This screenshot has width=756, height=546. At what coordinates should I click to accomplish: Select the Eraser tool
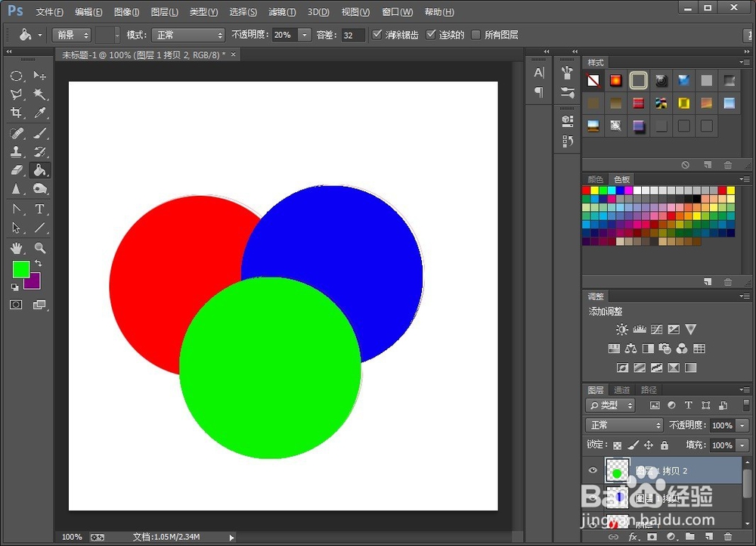pos(16,170)
